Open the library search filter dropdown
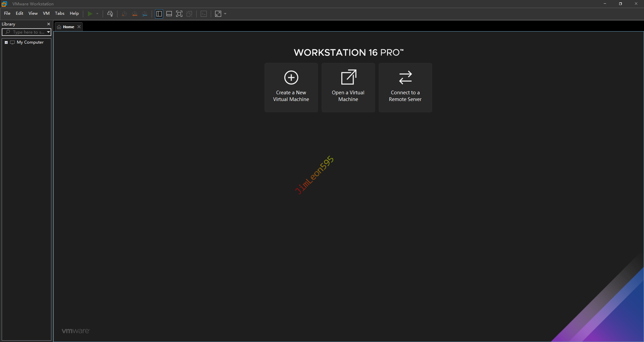644x342 pixels. click(48, 32)
